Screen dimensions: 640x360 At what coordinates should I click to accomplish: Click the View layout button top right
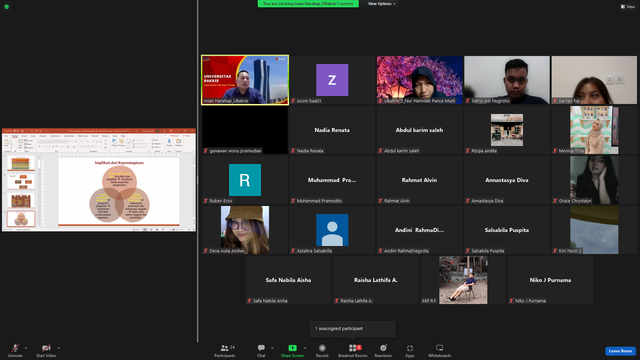coord(628,7)
